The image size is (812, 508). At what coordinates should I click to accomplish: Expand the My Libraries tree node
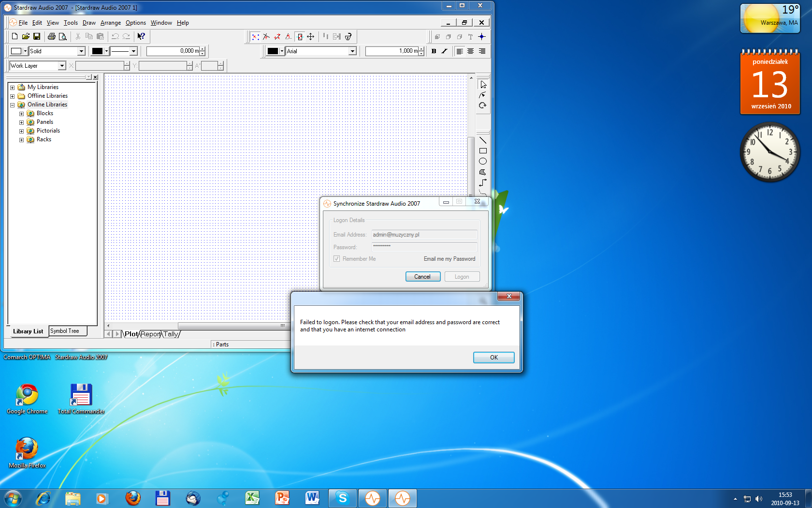click(12, 88)
